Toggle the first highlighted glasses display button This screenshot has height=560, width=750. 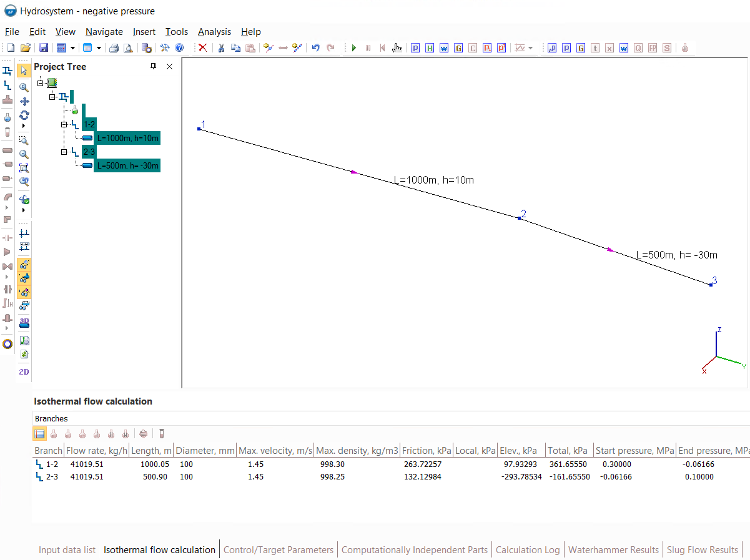click(x=24, y=265)
